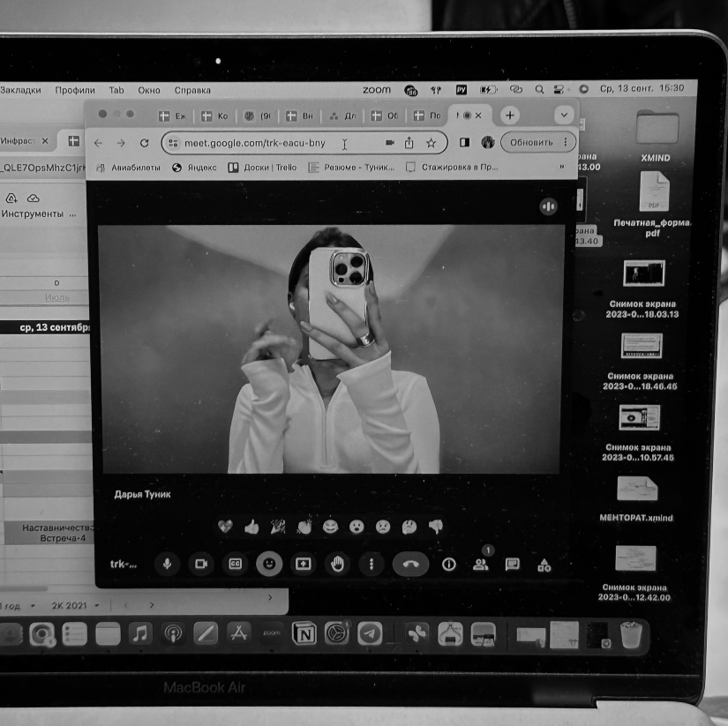Image resolution: width=728 pixels, height=726 pixels.
Task: Send thumbs down reaction
Action: (x=436, y=527)
